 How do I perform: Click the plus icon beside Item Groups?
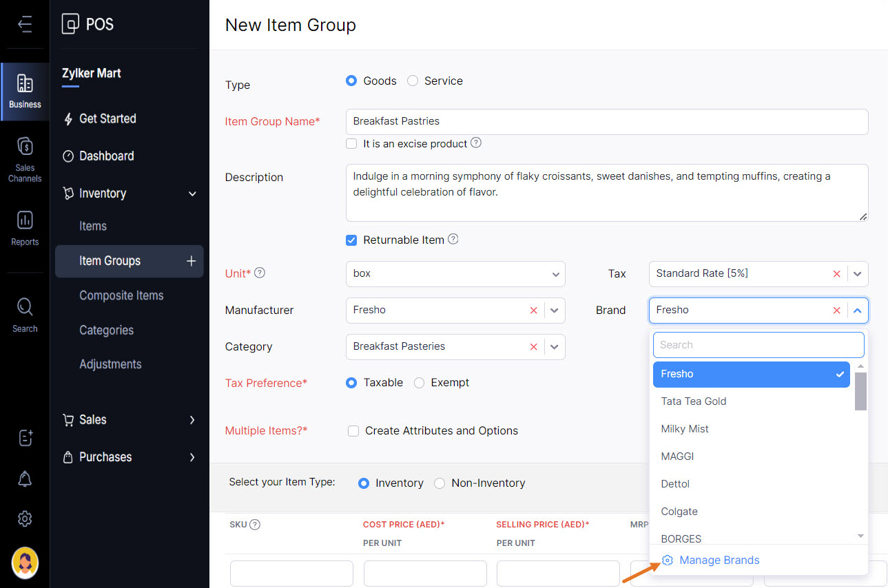191,261
